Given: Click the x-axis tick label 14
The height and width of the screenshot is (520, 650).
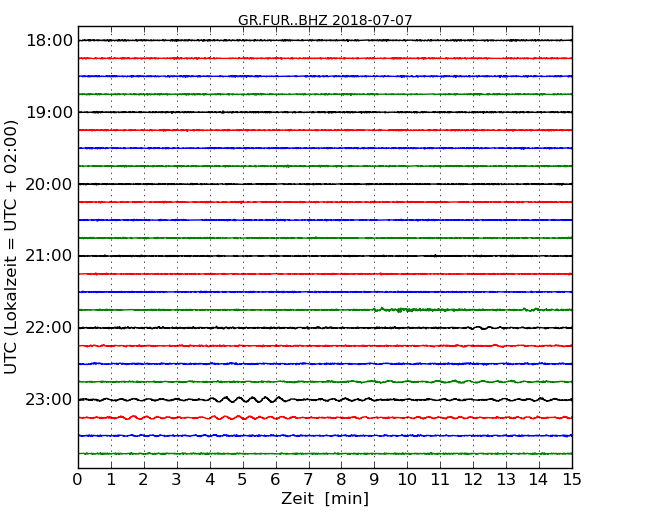Looking at the screenshot, I should point(539,480).
